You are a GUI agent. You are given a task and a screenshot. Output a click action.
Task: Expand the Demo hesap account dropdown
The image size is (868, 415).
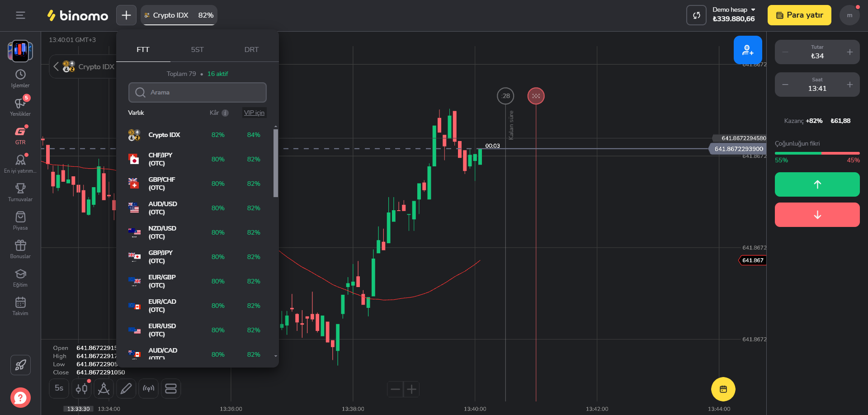click(x=753, y=9)
